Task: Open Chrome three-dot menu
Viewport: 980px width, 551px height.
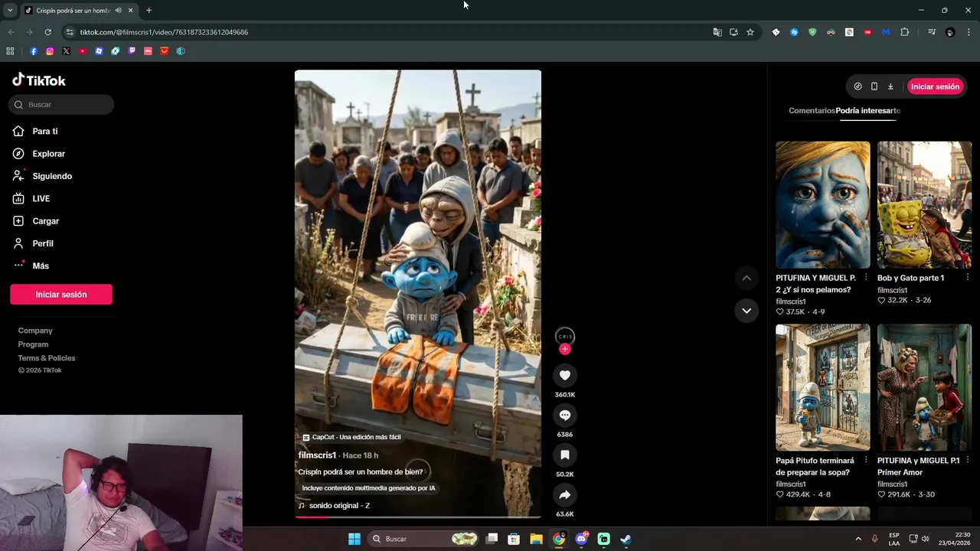Action: [969, 32]
